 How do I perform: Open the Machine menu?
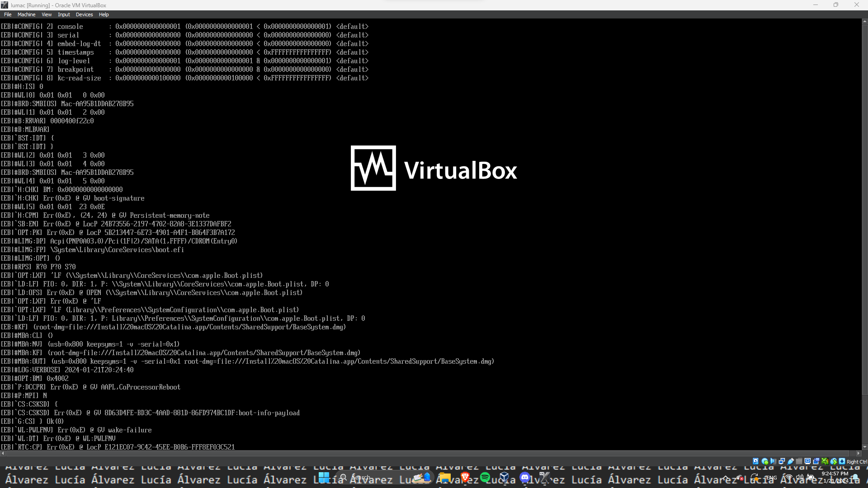(26, 14)
